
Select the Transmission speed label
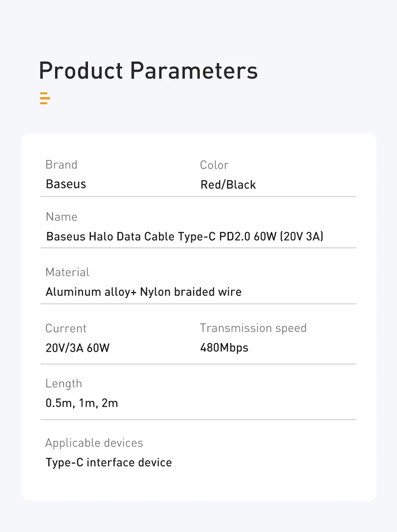tap(253, 328)
